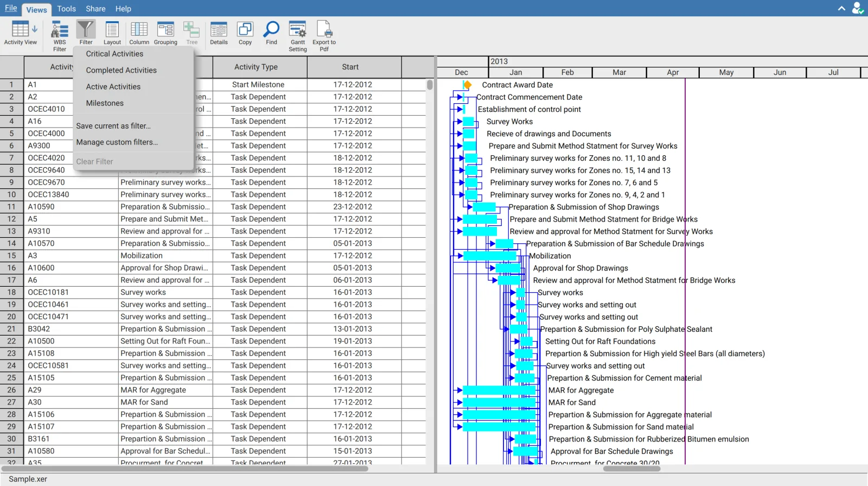Click the Start column header
This screenshot has width=868, height=486.
[x=354, y=67]
